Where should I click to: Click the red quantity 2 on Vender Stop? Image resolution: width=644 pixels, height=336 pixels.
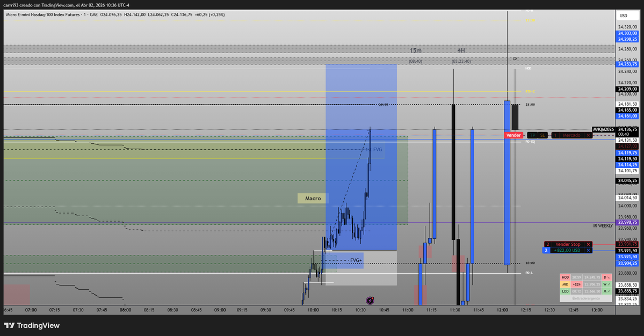pos(547,244)
